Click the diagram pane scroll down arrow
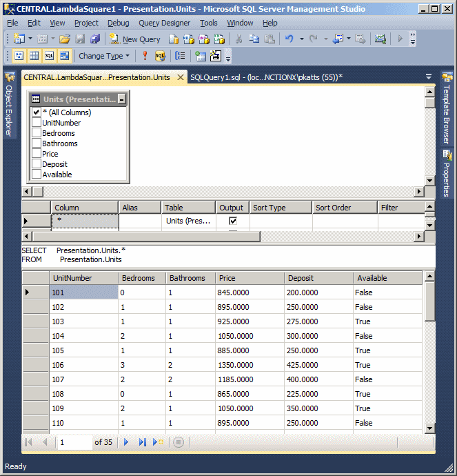The image size is (457, 476). coord(429,180)
